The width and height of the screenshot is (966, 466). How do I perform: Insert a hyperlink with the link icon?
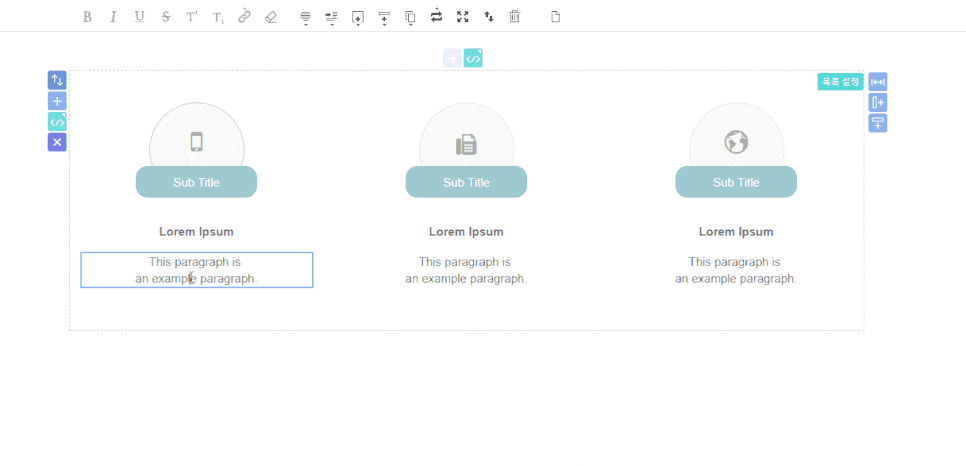[x=244, y=17]
